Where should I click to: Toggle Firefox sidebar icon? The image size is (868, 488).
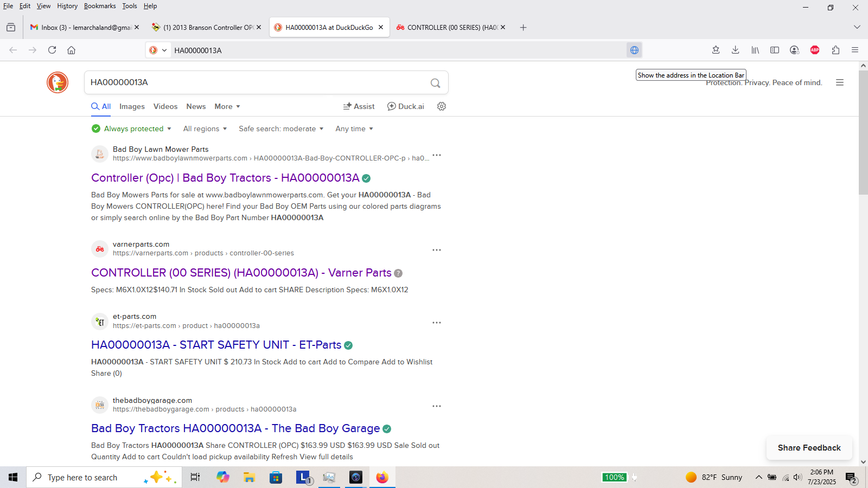click(x=775, y=50)
